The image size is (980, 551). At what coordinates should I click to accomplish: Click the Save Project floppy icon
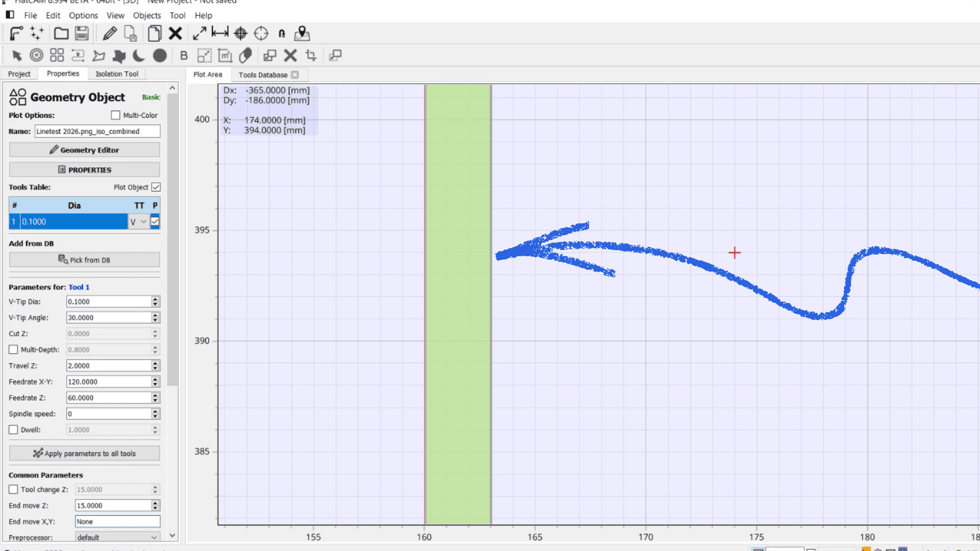click(82, 34)
